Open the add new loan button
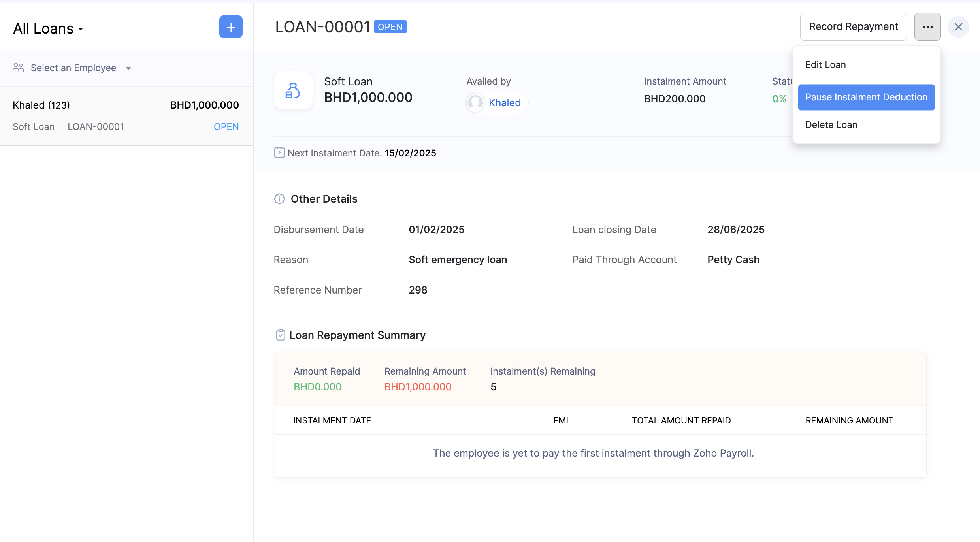980x542 pixels. [231, 26]
